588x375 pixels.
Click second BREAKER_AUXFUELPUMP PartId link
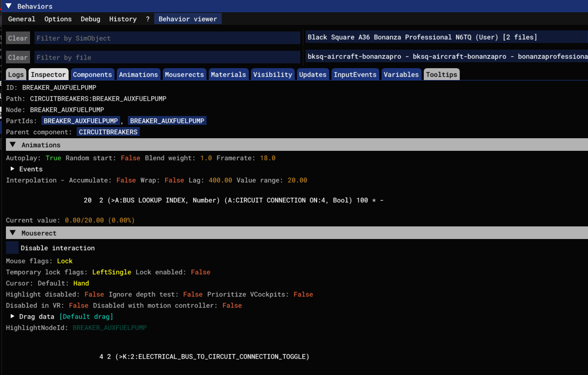click(167, 121)
